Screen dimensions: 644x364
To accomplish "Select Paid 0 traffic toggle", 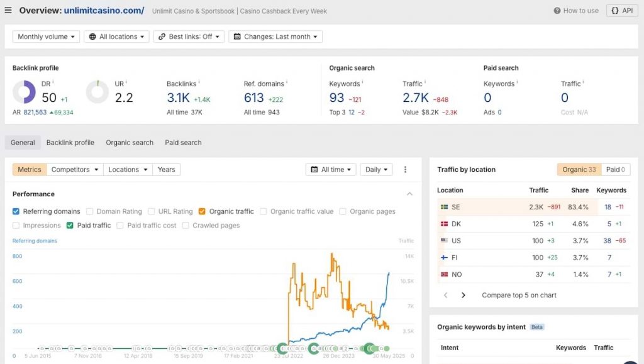I will pos(616,170).
